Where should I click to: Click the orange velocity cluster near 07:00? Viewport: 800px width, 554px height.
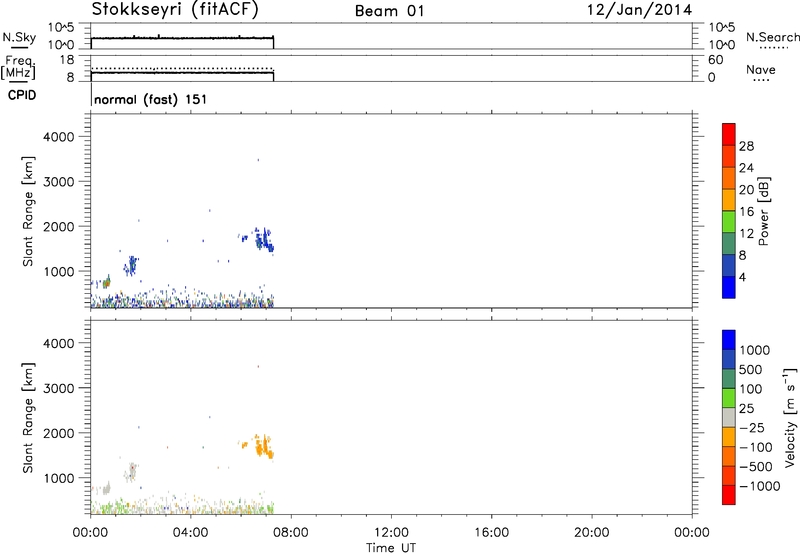(x=264, y=447)
